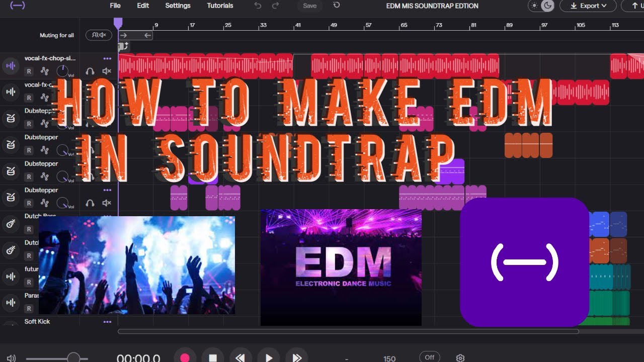Click bar 57 on the timeline ruler

coord(368,25)
